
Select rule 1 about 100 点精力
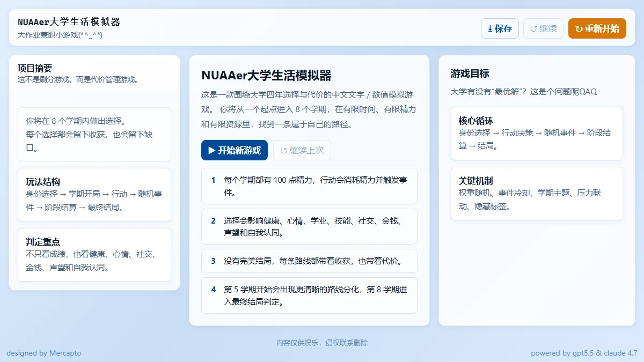[x=309, y=186]
